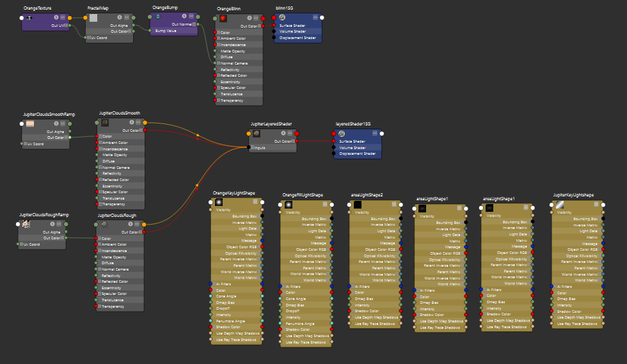The height and width of the screenshot is (364, 627).
Task: Click the yellow output port of JupiterCloudsRough
Action: [x=145, y=225]
